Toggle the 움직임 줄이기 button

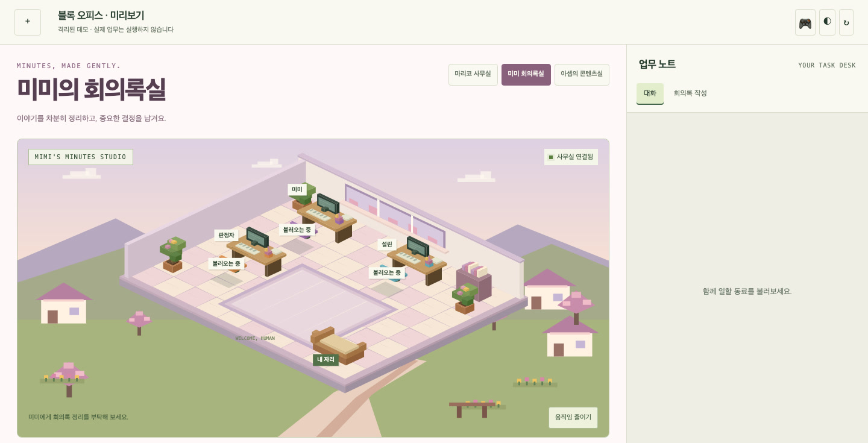pyautogui.click(x=573, y=418)
